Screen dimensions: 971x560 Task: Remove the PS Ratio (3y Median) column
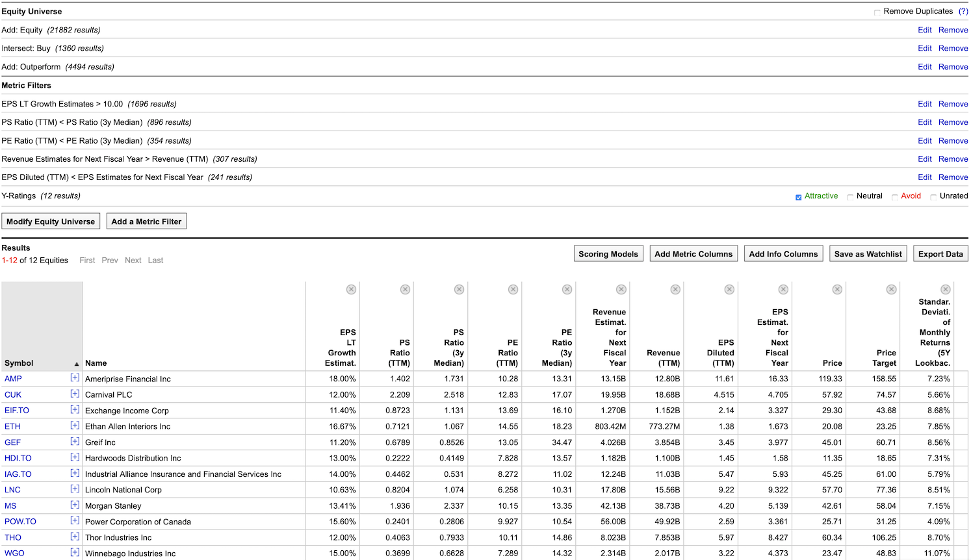pyautogui.click(x=459, y=289)
